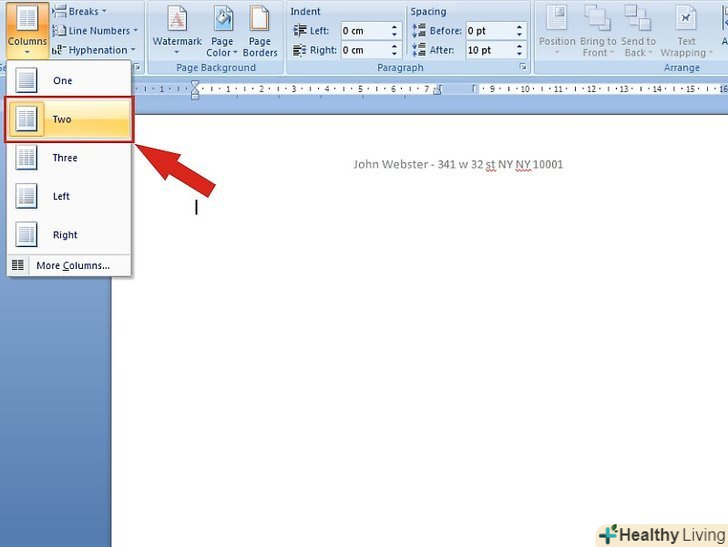Decrease Spacing After with down arrow
Screen dimensions: 728x547
[520, 54]
